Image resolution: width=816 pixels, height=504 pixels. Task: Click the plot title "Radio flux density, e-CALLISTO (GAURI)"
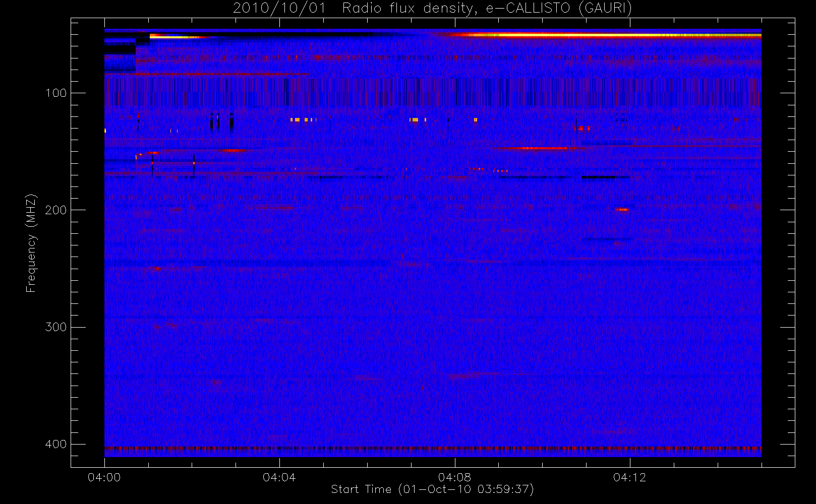(x=487, y=9)
